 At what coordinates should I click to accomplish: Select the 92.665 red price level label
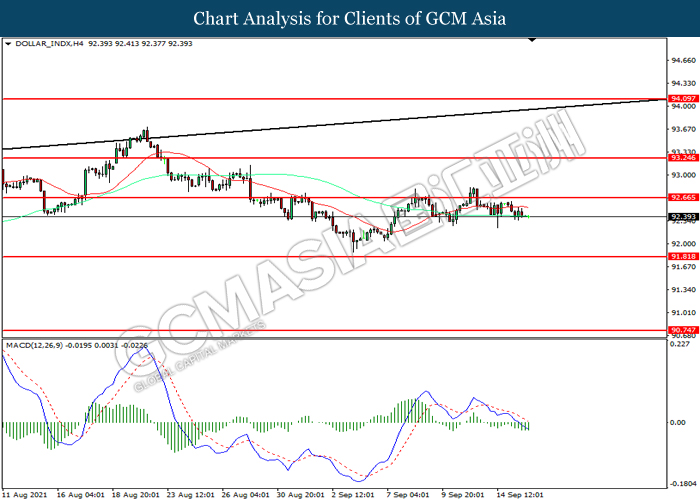point(684,197)
